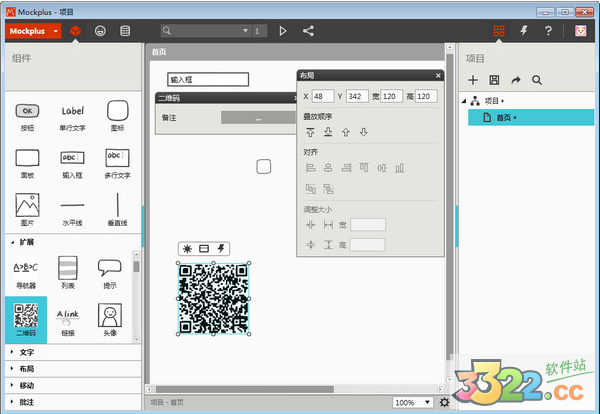Image resolution: width=600 pixels, height=414 pixels.
Task: Close the 布局 layout panel
Action: pyautogui.click(x=438, y=76)
